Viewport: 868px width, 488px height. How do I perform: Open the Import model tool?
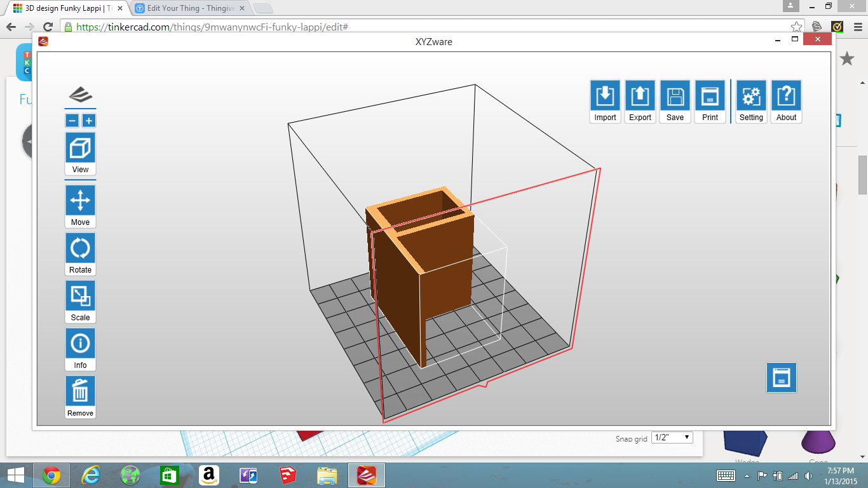(x=605, y=101)
